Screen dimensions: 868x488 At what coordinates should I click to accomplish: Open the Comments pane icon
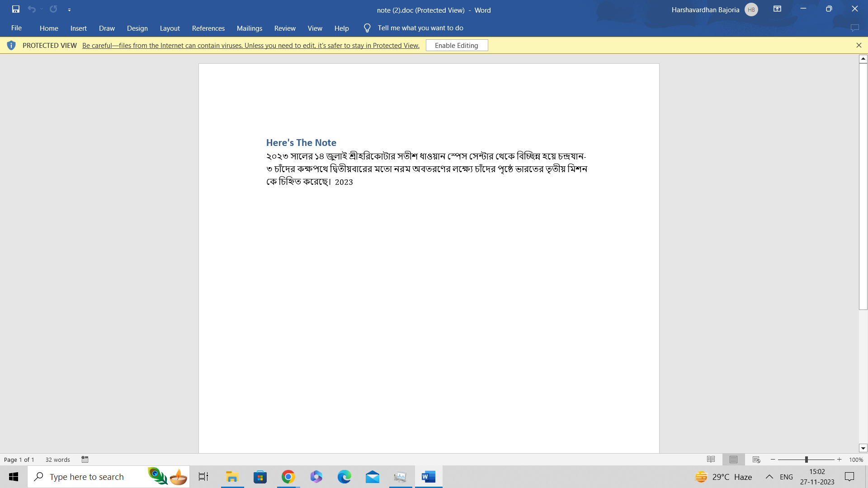854,28
